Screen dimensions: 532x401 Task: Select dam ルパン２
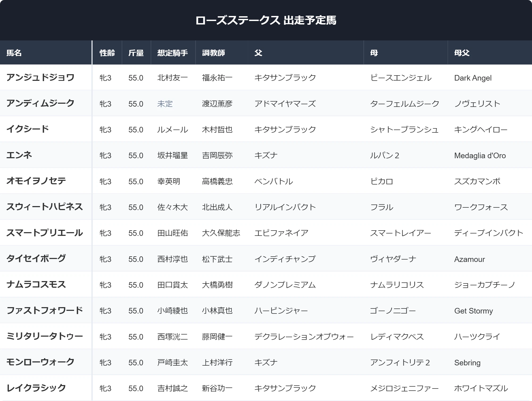point(385,155)
